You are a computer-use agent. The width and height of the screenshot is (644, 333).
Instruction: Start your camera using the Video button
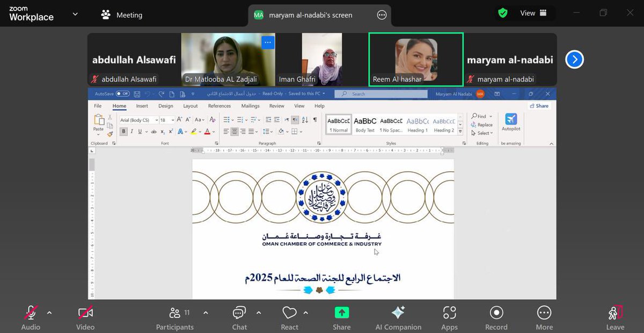85,317
